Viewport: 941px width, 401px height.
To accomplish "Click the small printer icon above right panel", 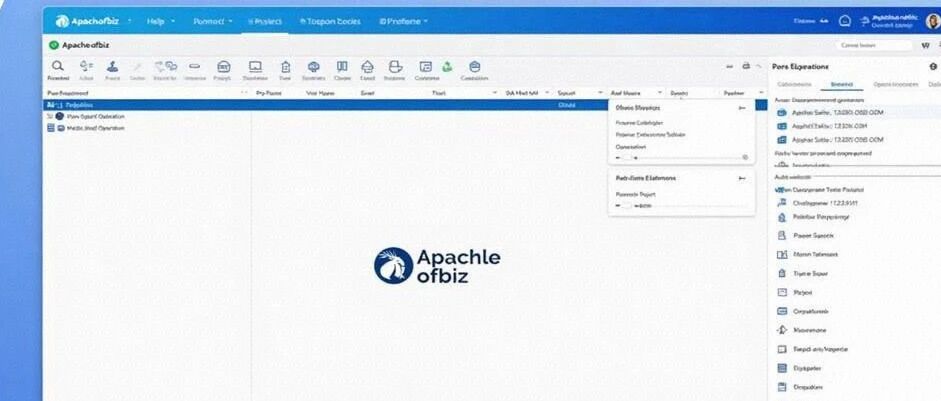I will click(x=746, y=66).
